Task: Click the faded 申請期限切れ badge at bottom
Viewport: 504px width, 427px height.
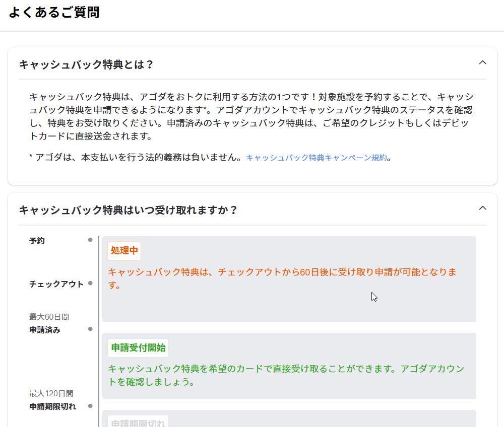Action: point(138,422)
